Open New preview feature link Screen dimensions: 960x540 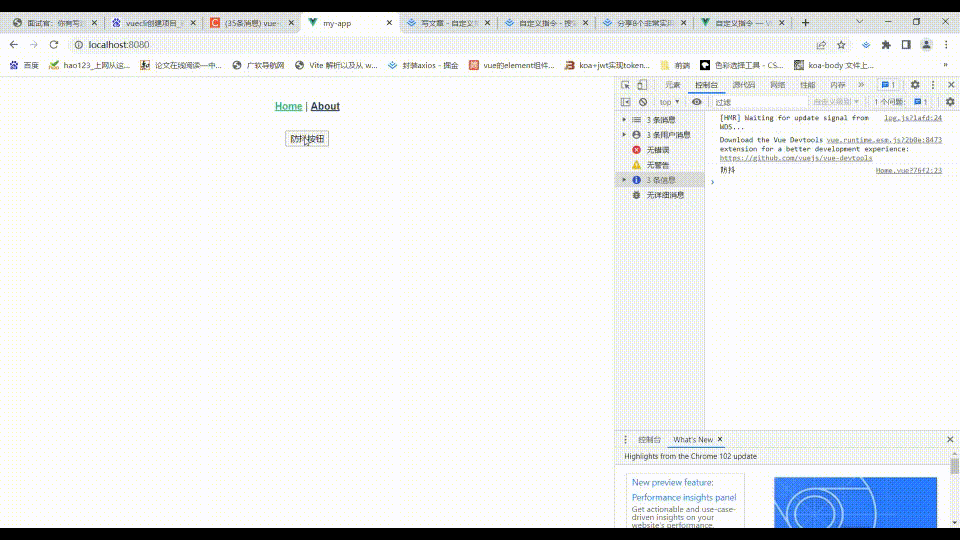(x=672, y=482)
